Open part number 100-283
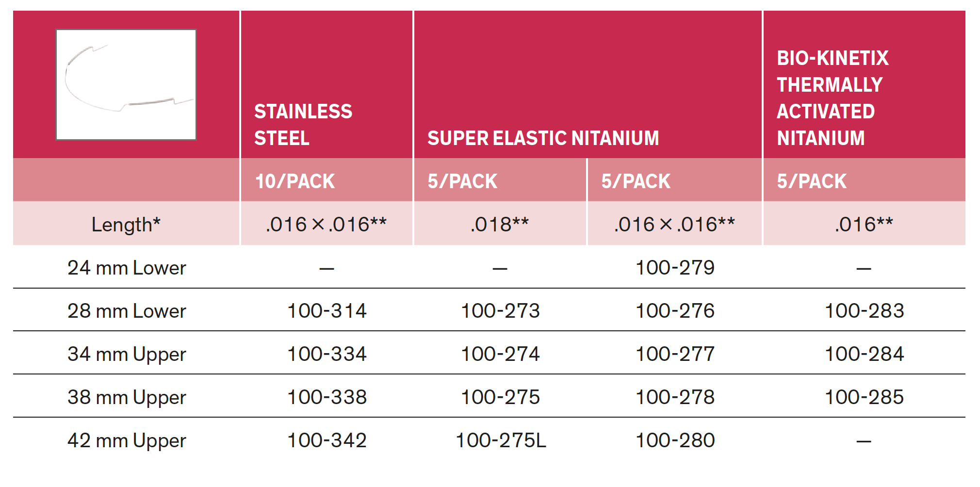 864,311
